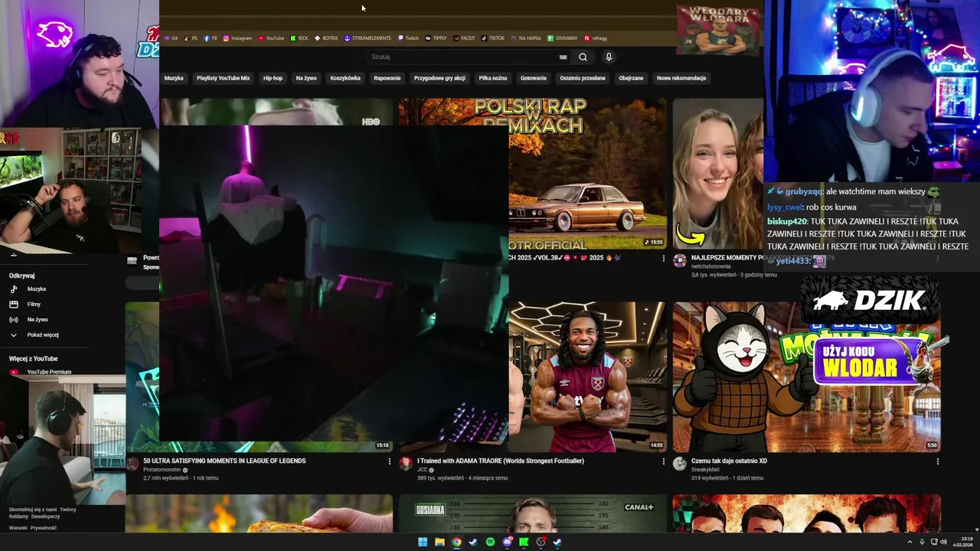Open the Protatomonster channel name

[x=162, y=470]
